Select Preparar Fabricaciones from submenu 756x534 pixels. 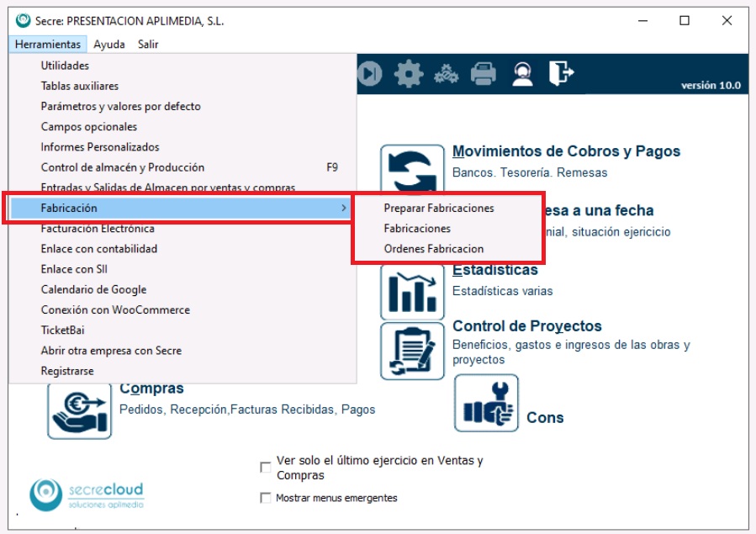pos(438,208)
